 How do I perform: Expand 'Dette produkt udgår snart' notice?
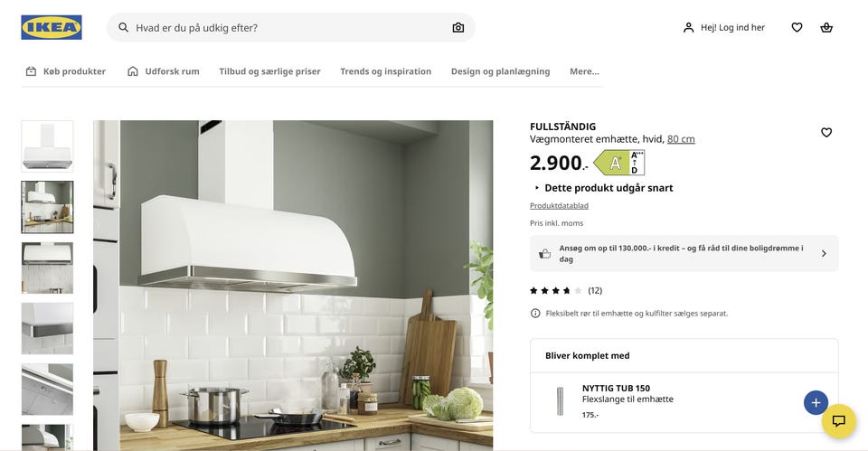click(603, 188)
